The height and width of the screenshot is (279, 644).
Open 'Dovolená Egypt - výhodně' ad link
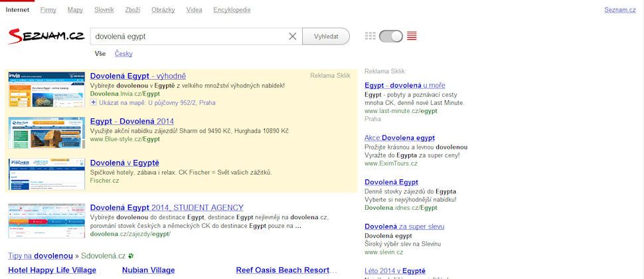138,76
